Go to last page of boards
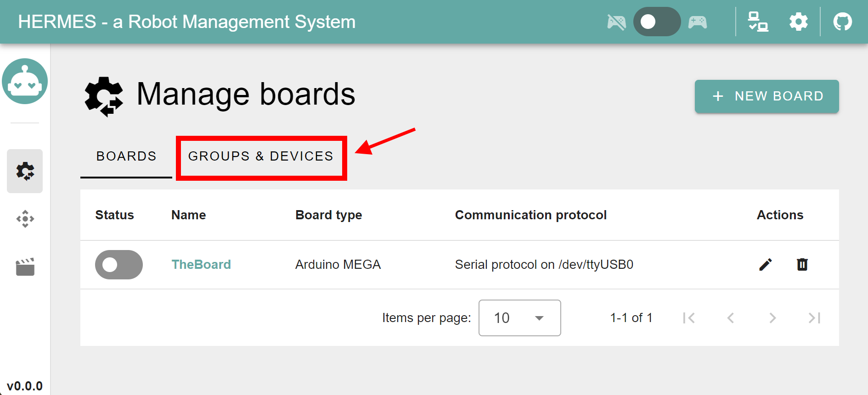 [x=814, y=318]
